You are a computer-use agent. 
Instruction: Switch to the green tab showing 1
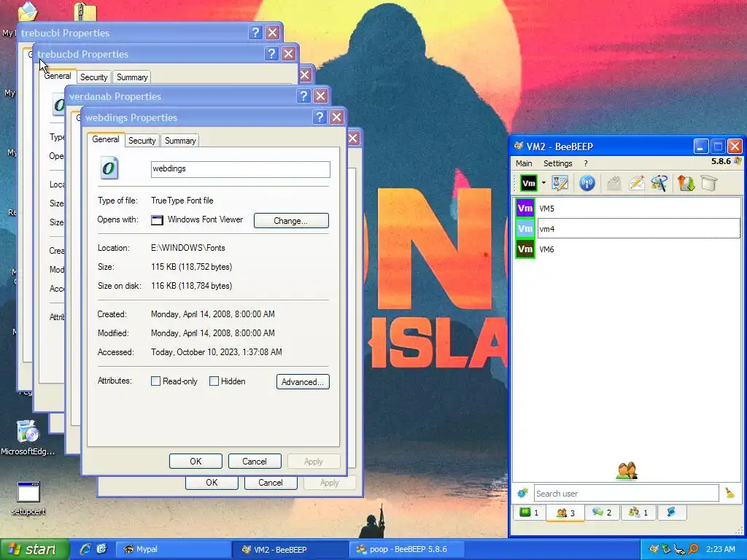(529, 513)
